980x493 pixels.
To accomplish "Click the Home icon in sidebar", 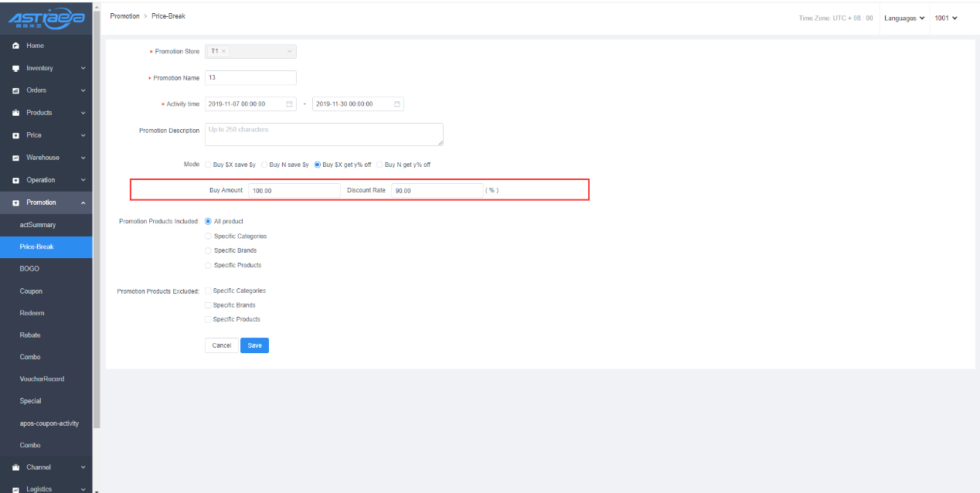I will tap(15, 46).
